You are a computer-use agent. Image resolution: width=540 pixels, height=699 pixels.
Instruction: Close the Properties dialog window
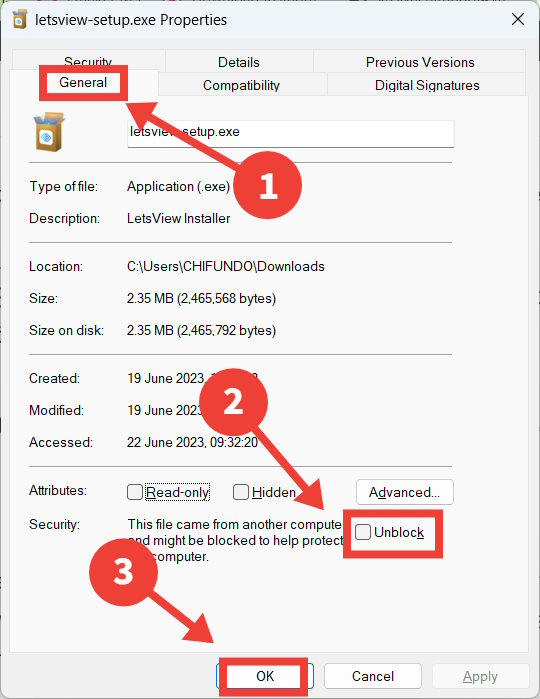[x=518, y=19]
